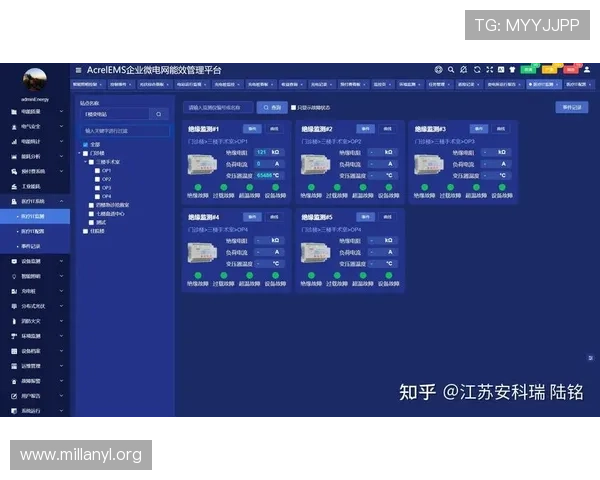Check the OP3 checkbox
Viewport: 600px width, 480px height.
tap(98, 188)
